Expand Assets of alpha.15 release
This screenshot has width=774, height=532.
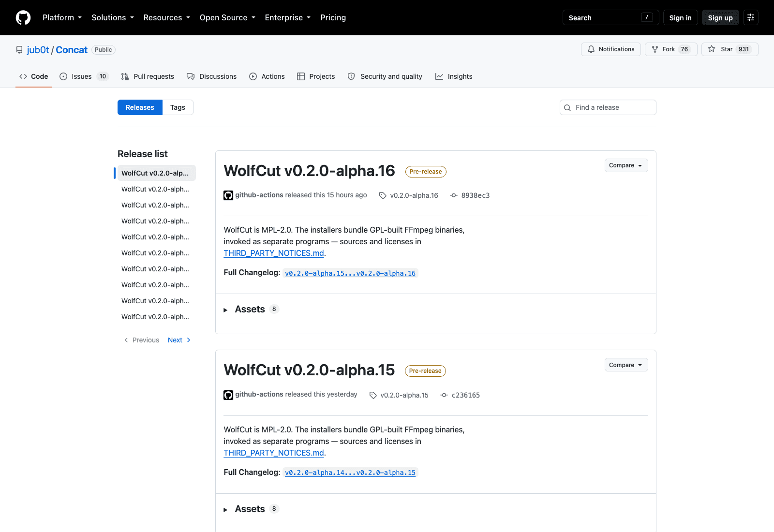pyautogui.click(x=250, y=509)
